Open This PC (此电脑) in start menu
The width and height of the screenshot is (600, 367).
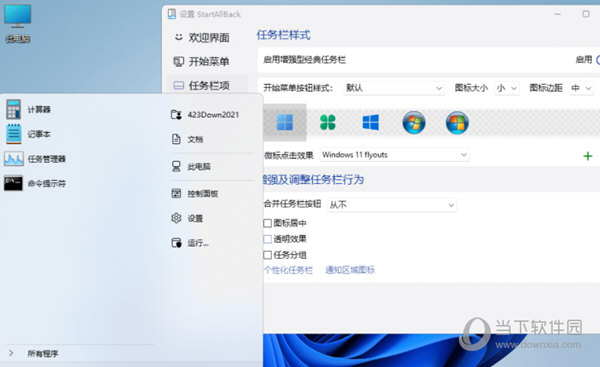(x=191, y=166)
